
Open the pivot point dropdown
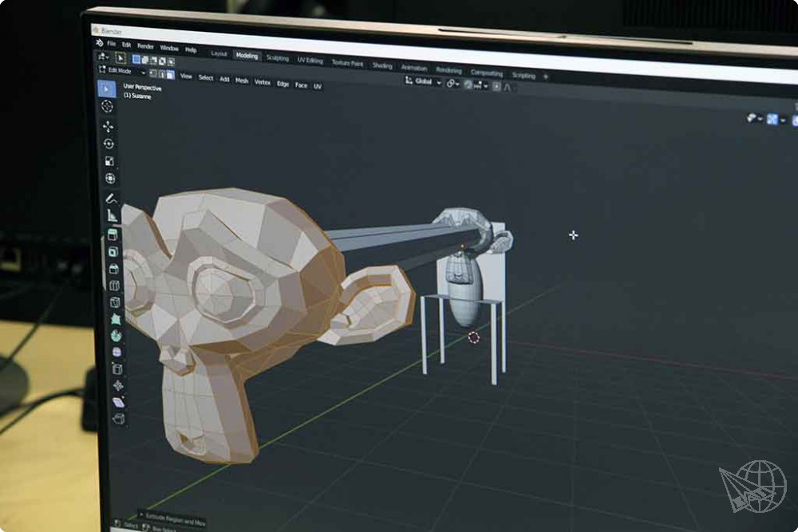coord(452,84)
